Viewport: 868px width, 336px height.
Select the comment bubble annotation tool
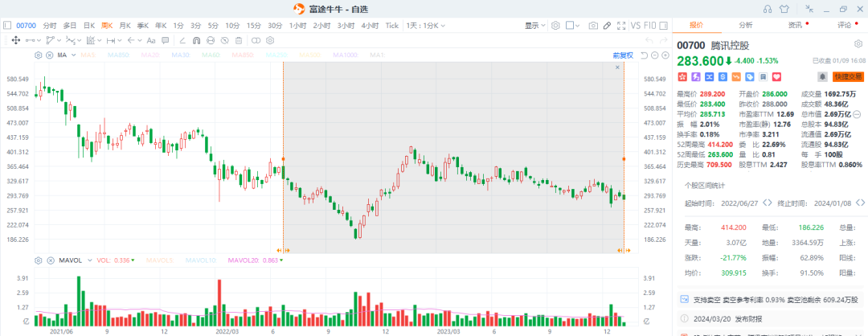coord(166,40)
